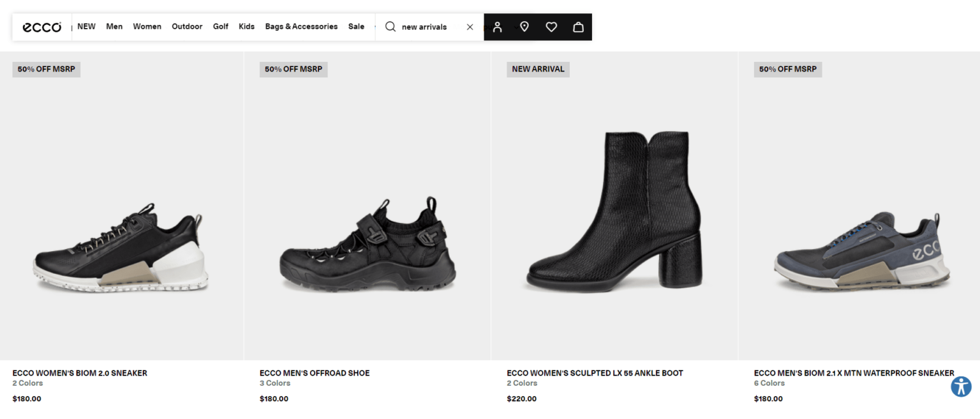Open the Outdoor category
Screen dimensions: 980x419
click(186, 27)
